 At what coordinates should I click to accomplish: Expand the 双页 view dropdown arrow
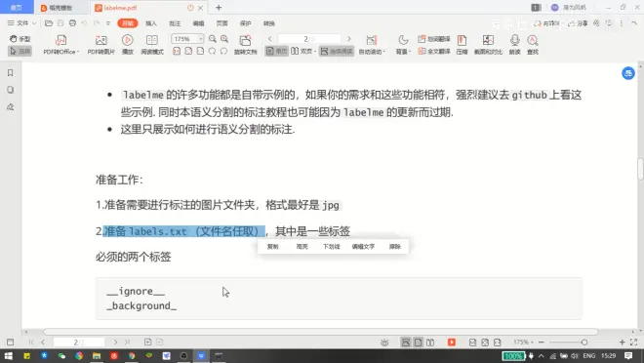(314, 52)
